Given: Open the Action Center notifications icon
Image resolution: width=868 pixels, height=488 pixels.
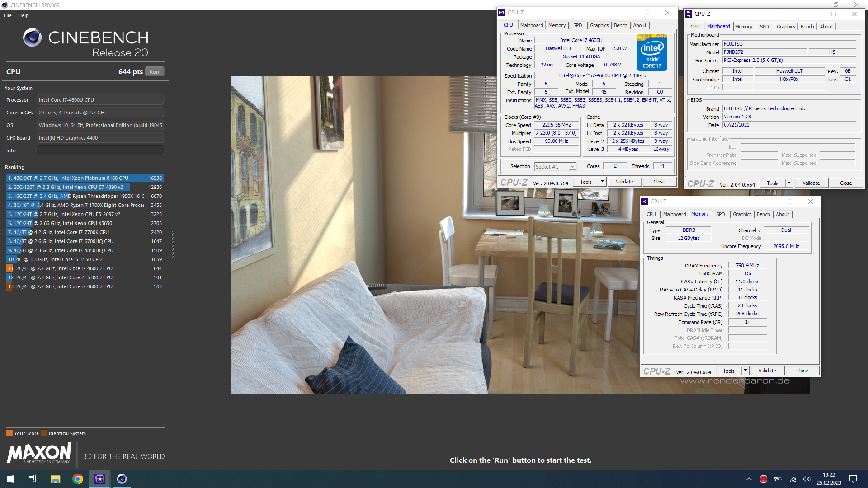Looking at the screenshot, I should pyautogui.click(x=853, y=479).
